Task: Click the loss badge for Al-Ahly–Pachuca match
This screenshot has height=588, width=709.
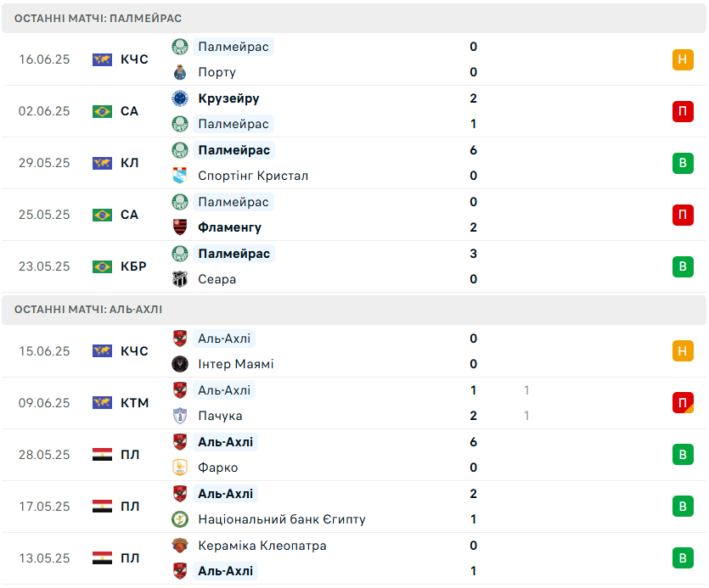Action: point(683,403)
